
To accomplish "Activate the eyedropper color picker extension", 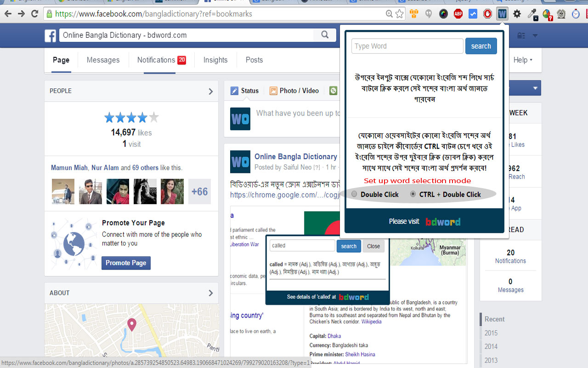I will pyautogui.click(x=532, y=14).
